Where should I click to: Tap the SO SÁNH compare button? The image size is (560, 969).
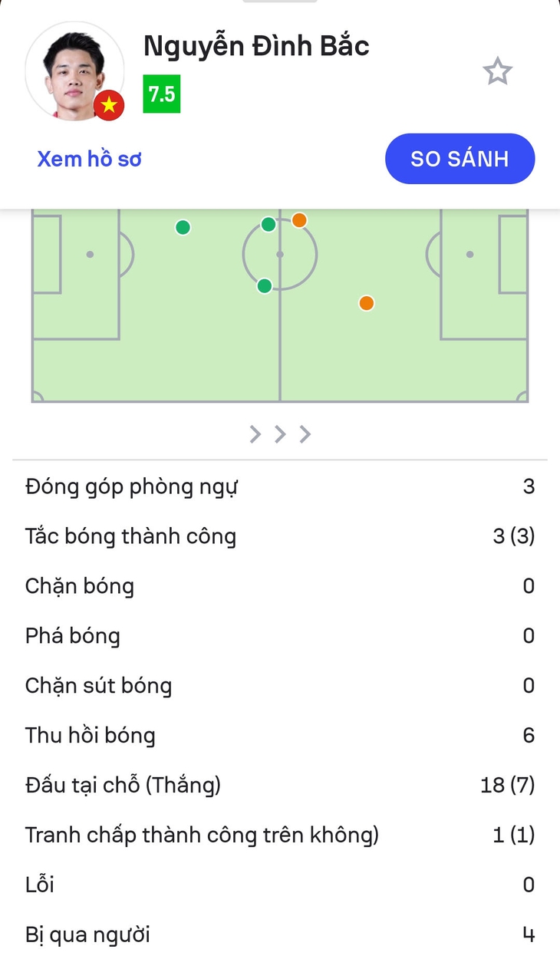[x=460, y=159]
